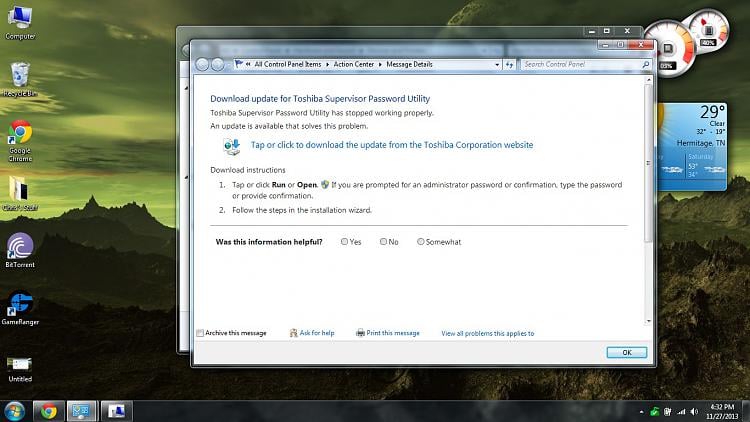Viewport: 750px width, 422px height.
Task: Open the volume speaker tray icon
Action: (x=695, y=411)
